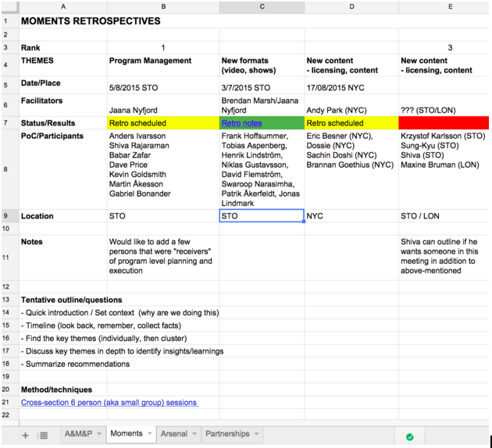492x448 pixels.
Task: Click the Status/Results label cell
Action: [63, 123]
